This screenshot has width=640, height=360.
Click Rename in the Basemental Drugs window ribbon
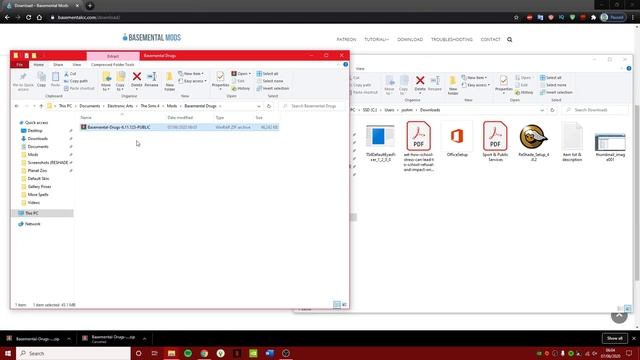[x=151, y=79]
